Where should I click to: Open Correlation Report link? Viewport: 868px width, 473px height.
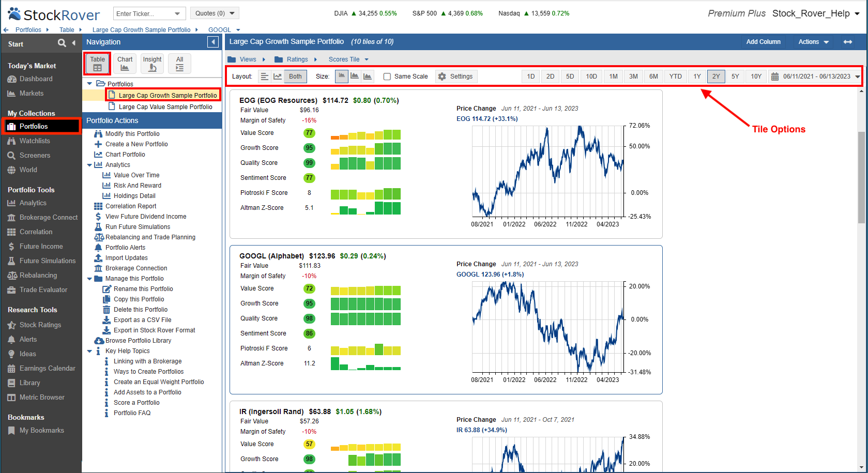[x=131, y=206]
